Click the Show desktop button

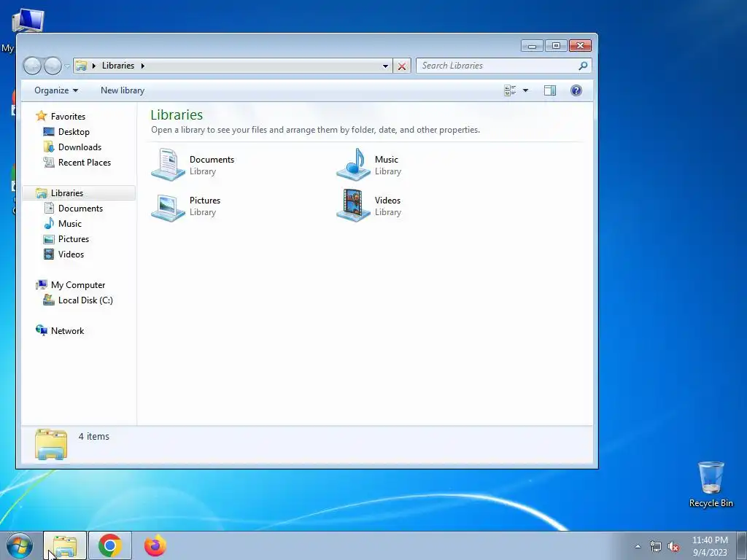(x=742, y=545)
